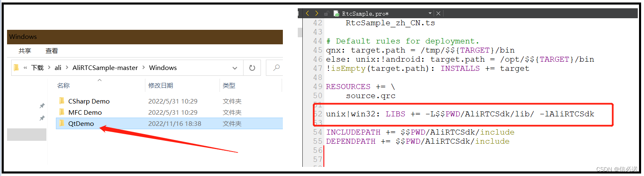
Task: Click the CSharp Demo folder icon
Action: coord(62,101)
